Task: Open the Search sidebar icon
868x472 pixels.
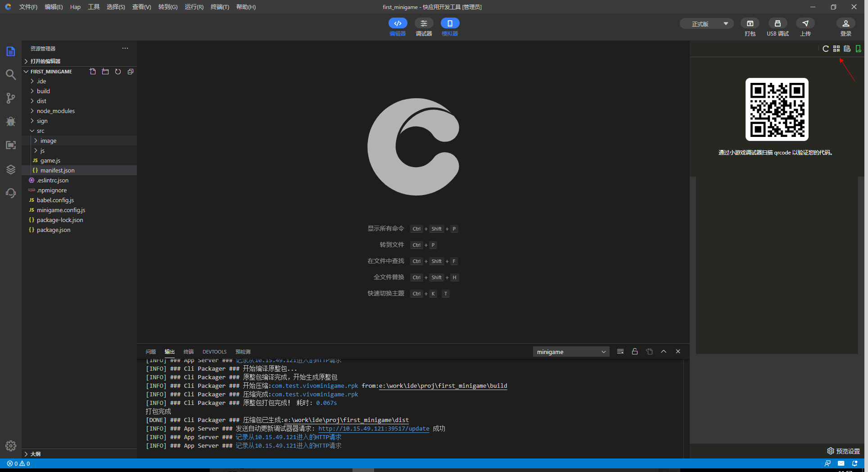Action: point(11,75)
